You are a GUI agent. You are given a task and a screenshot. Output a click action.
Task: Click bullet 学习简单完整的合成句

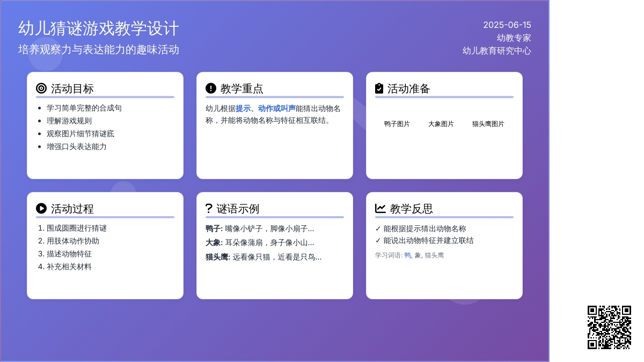pos(84,108)
